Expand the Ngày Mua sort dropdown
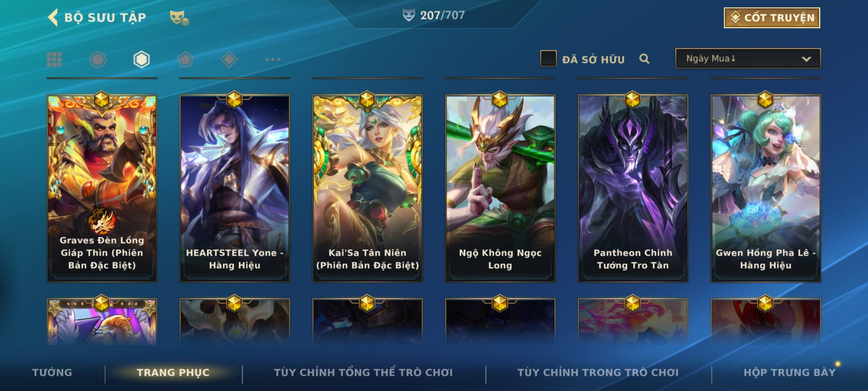The image size is (868, 391). pos(748,59)
